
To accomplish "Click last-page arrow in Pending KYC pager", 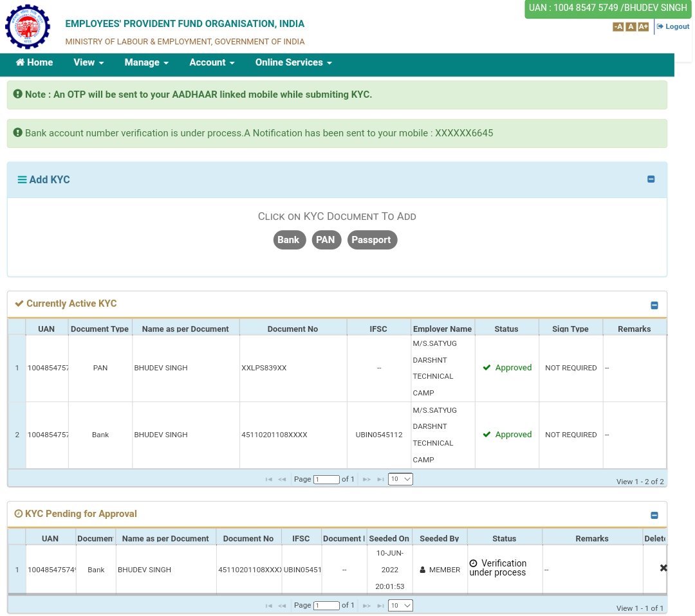I will (x=380, y=606).
